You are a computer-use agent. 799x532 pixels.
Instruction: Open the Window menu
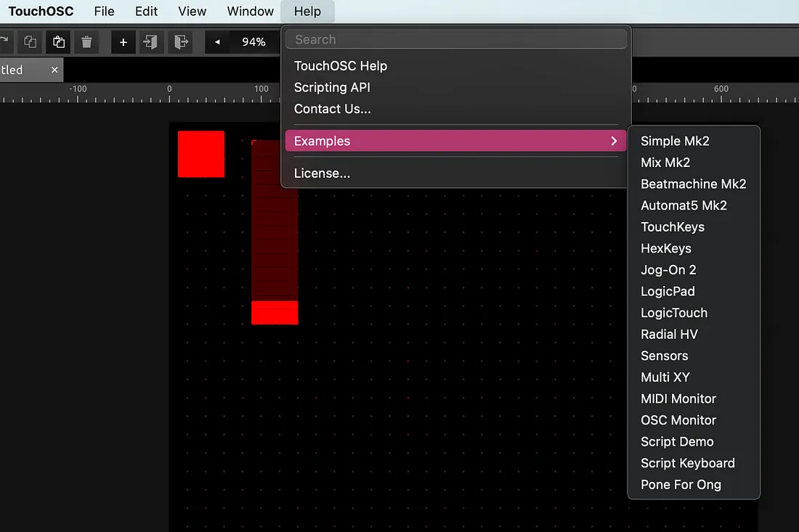click(250, 11)
